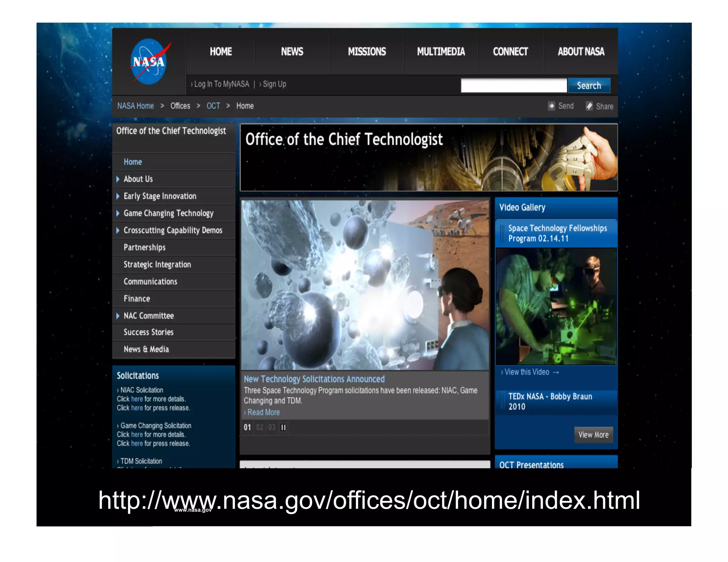This screenshot has height=562, width=728.
Task: Click the Send arrow icon
Action: (551, 106)
